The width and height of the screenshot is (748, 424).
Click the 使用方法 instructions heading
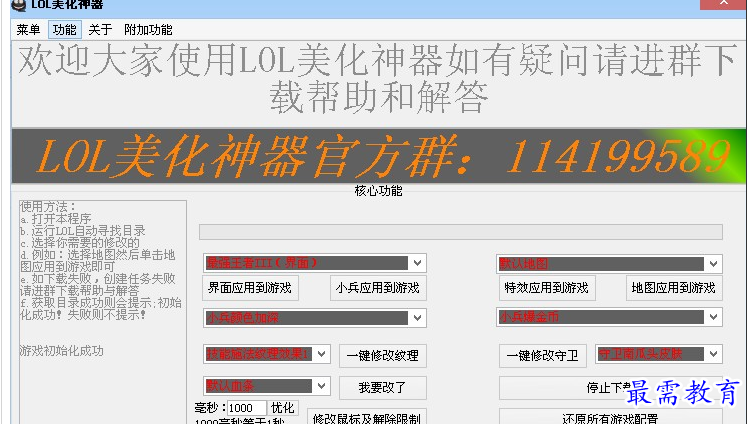[x=48, y=207]
